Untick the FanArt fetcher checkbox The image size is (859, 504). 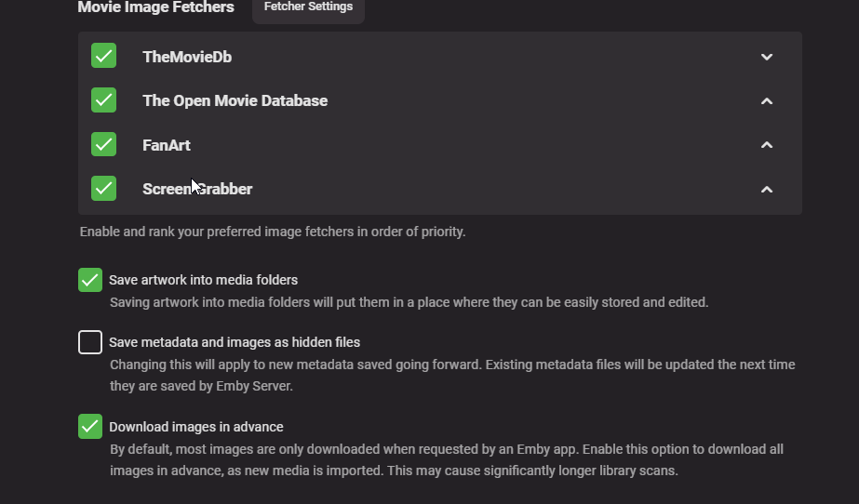(104, 144)
